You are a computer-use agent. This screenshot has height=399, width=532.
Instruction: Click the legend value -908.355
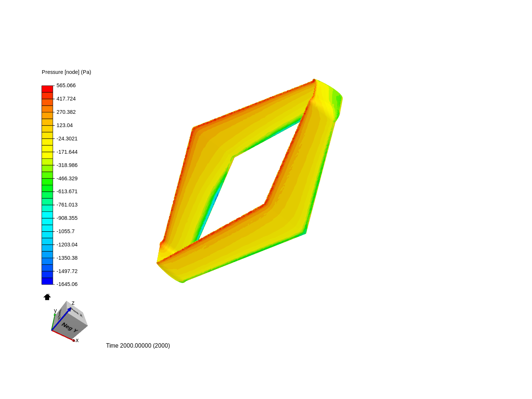coord(67,218)
